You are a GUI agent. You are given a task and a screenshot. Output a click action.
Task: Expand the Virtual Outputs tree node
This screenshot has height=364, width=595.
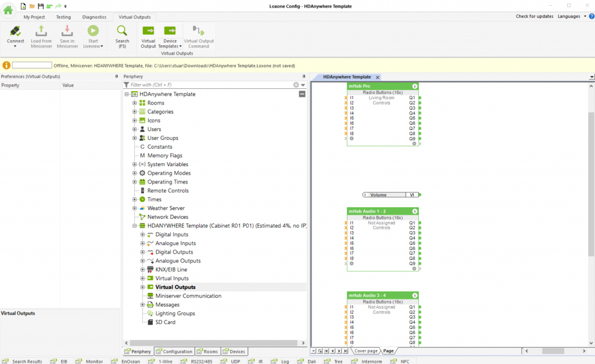[142, 287]
